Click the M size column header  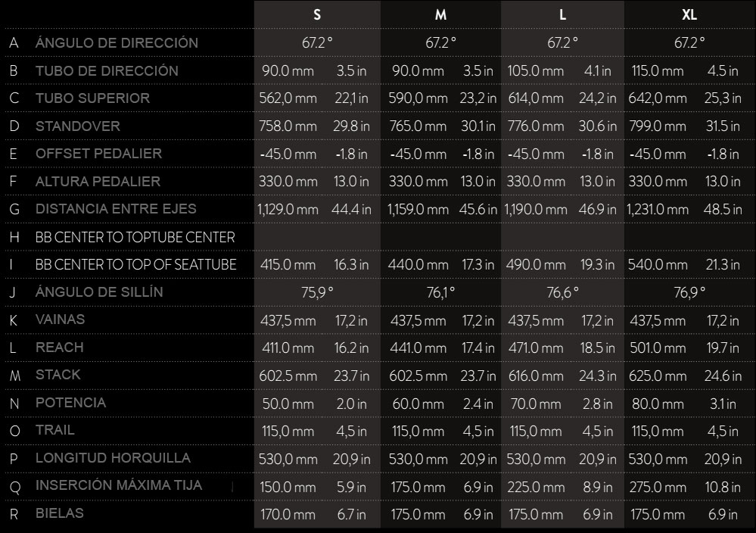[x=440, y=14]
